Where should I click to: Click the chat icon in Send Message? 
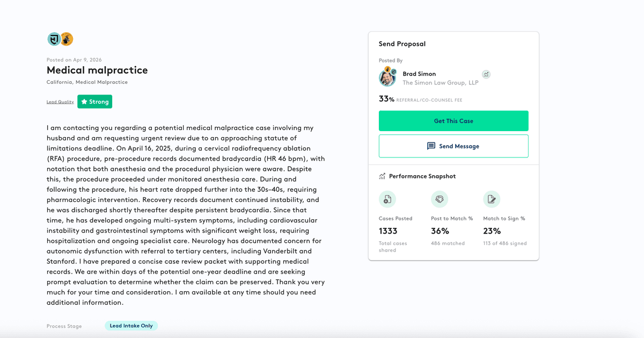coord(431,146)
